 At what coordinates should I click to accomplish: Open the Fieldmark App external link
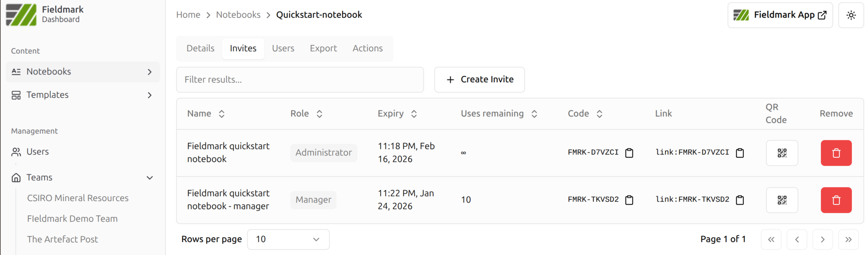780,15
